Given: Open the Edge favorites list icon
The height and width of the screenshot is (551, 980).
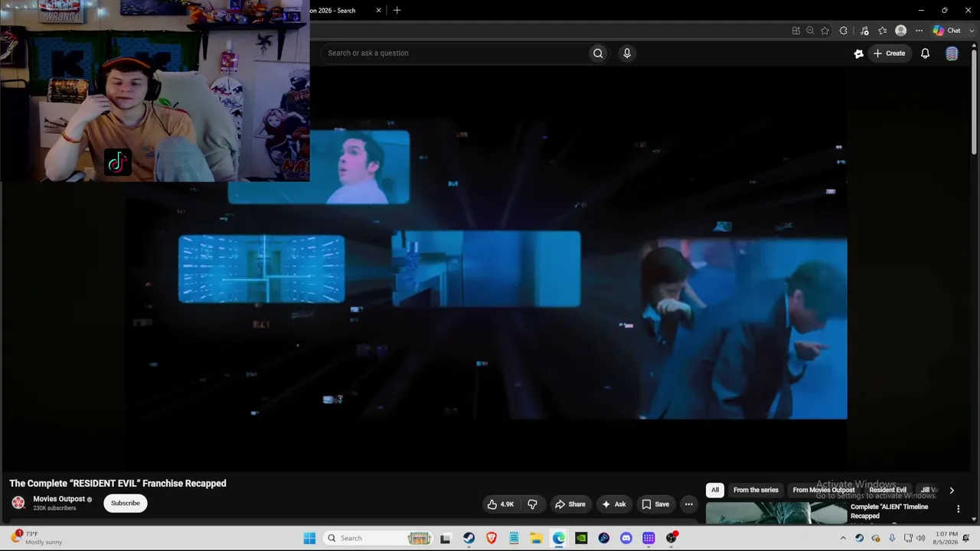Looking at the screenshot, I should [883, 31].
